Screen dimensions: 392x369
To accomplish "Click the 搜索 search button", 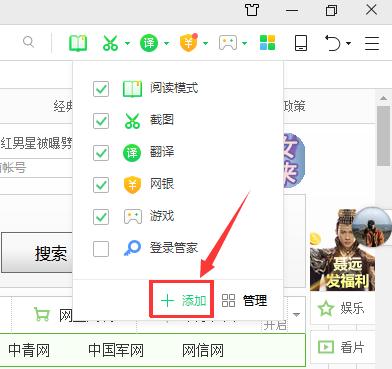I will pos(37,253).
